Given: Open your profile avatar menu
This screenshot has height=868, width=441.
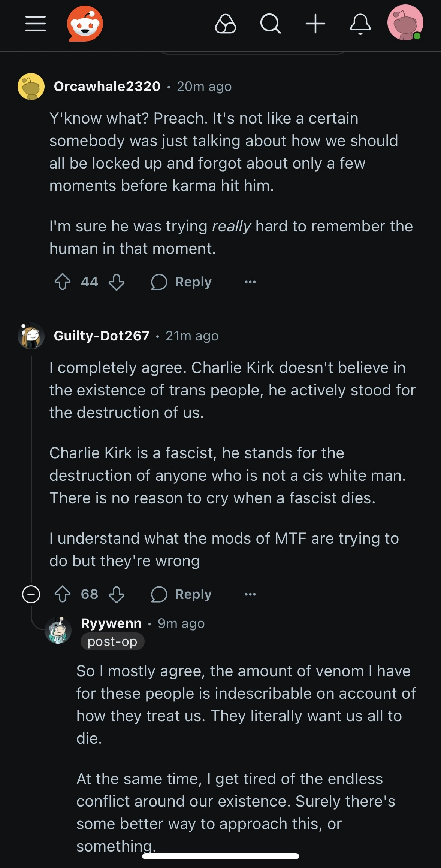Looking at the screenshot, I should pyautogui.click(x=405, y=23).
